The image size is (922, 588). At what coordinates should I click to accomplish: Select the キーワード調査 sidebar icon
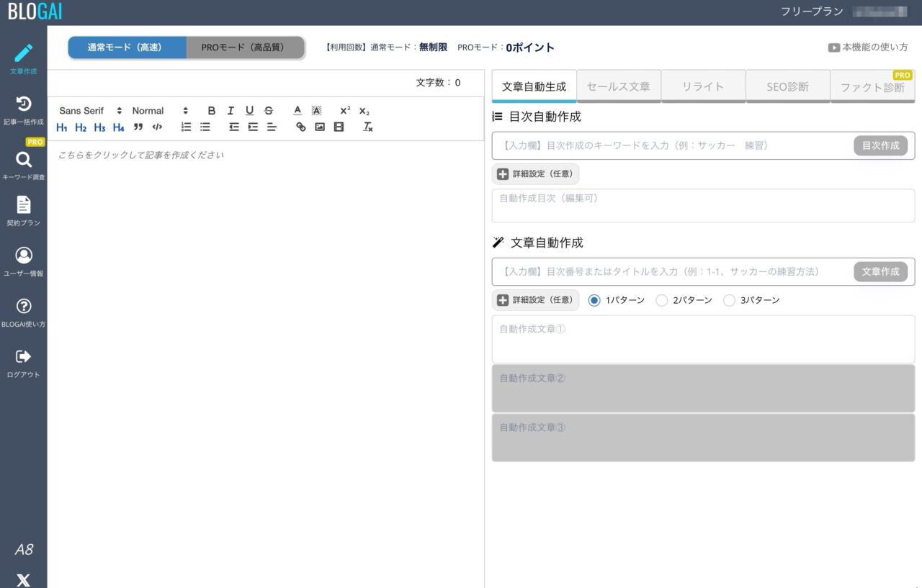point(24,163)
